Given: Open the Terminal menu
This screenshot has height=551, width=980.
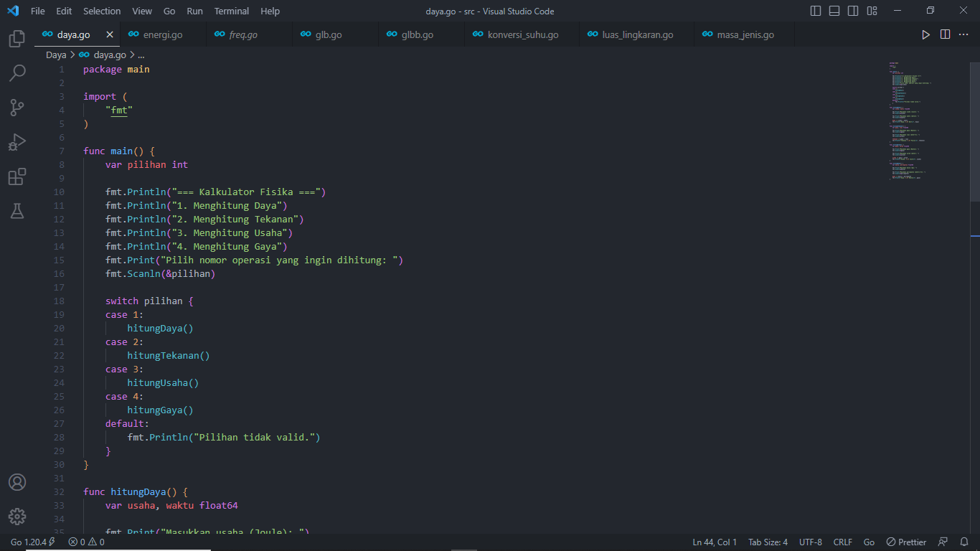Looking at the screenshot, I should (x=231, y=11).
